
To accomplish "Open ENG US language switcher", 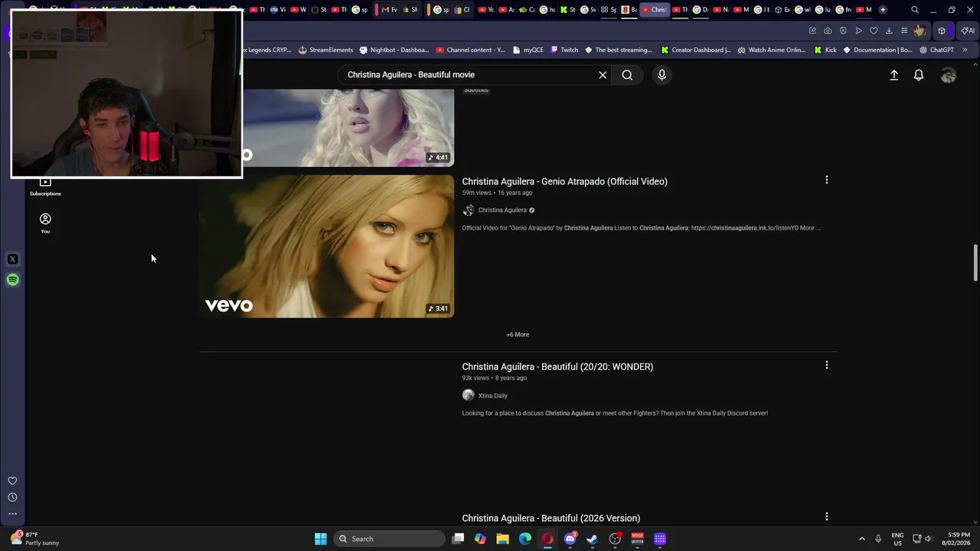I will pyautogui.click(x=897, y=539).
